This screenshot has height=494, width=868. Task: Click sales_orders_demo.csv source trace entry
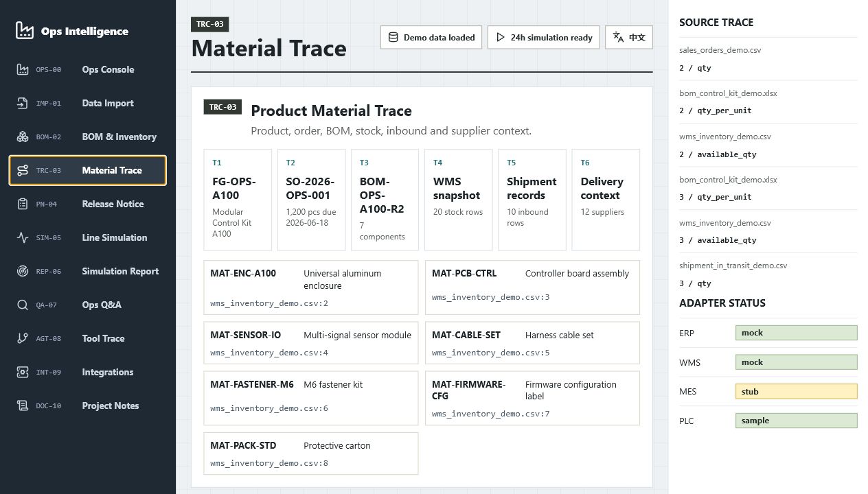click(x=768, y=59)
